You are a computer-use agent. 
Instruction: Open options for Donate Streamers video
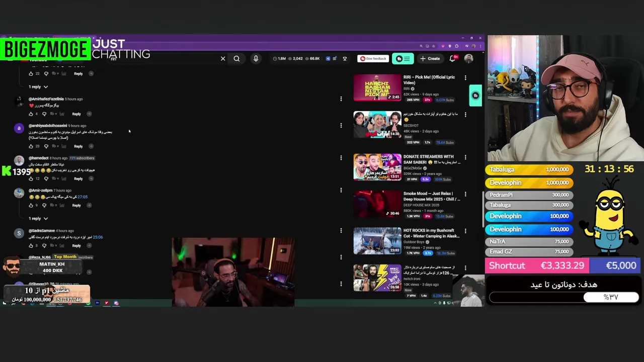pos(465,157)
